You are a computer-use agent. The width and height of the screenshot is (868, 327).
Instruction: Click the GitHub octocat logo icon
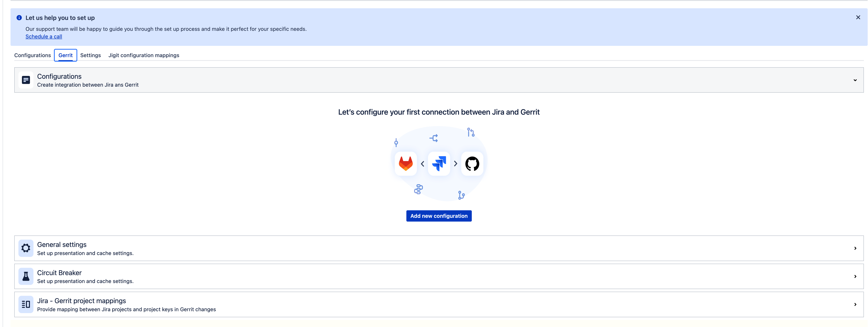click(x=472, y=164)
